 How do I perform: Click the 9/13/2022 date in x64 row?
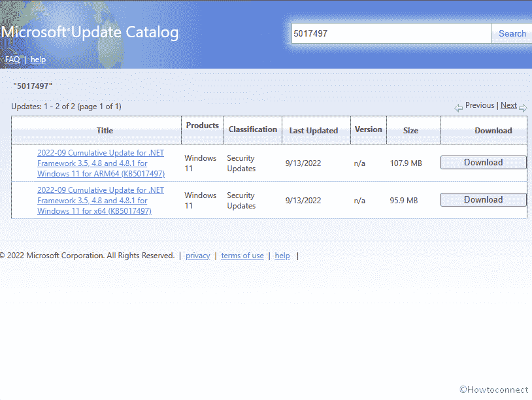click(x=303, y=201)
